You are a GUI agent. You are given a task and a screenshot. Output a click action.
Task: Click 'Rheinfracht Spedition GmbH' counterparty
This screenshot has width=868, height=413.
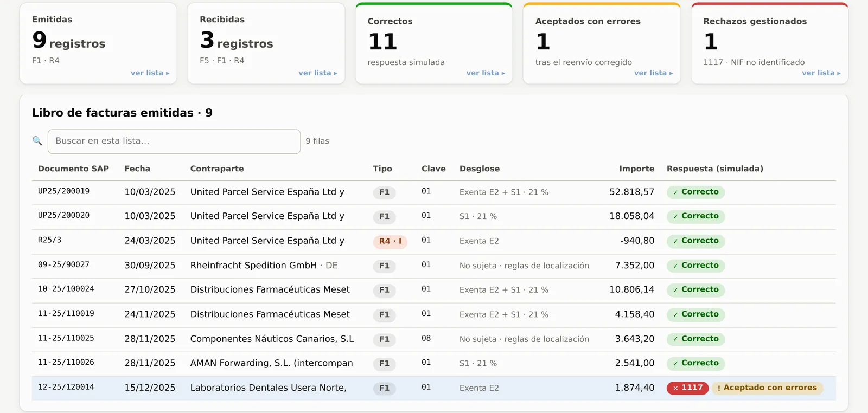tap(253, 266)
